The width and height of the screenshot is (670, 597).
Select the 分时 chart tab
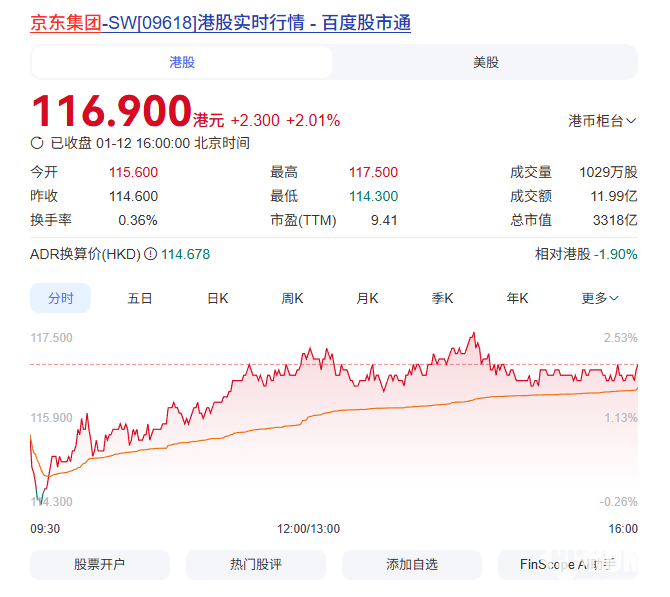(60, 298)
